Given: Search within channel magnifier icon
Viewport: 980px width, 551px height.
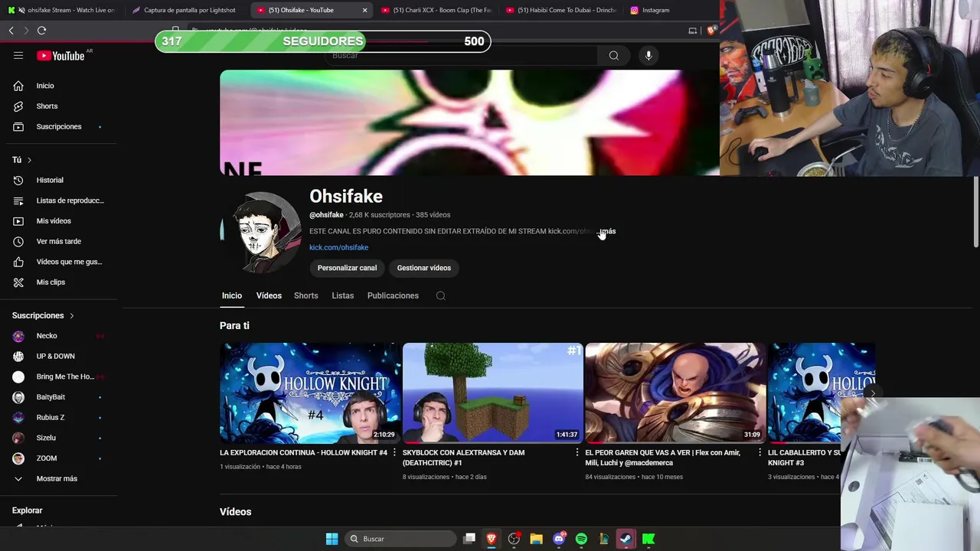Looking at the screenshot, I should click(441, 295).
